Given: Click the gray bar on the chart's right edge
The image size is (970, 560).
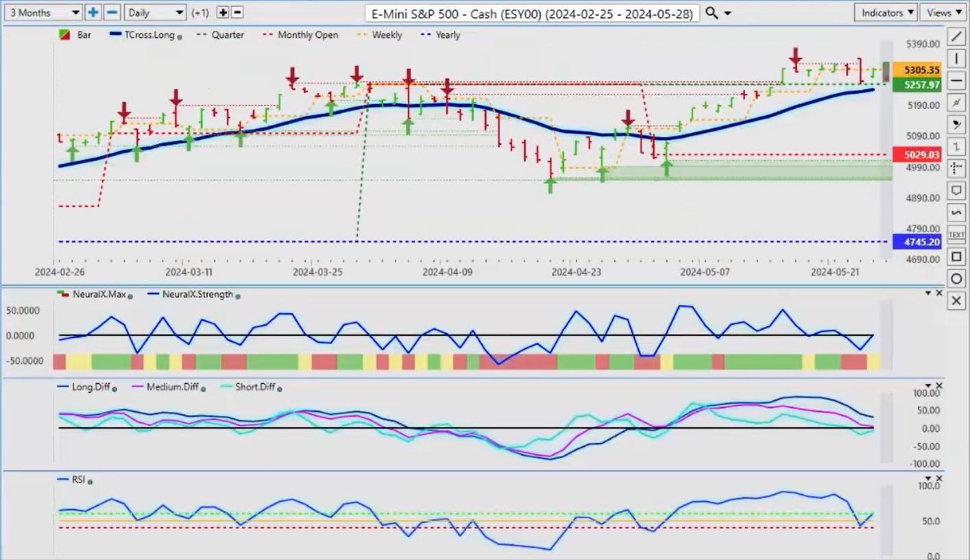Looking at the screenshot, I should 886,71.
